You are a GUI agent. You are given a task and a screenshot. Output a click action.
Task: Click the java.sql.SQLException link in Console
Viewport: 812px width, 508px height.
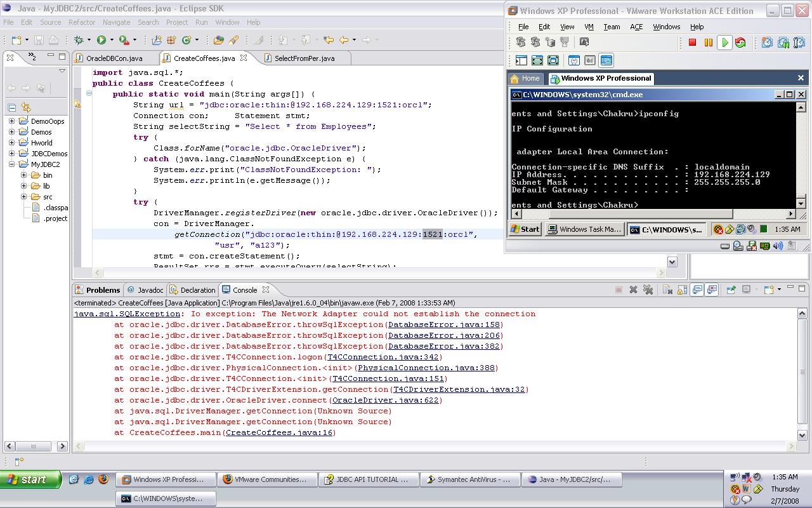coord(127,314)
